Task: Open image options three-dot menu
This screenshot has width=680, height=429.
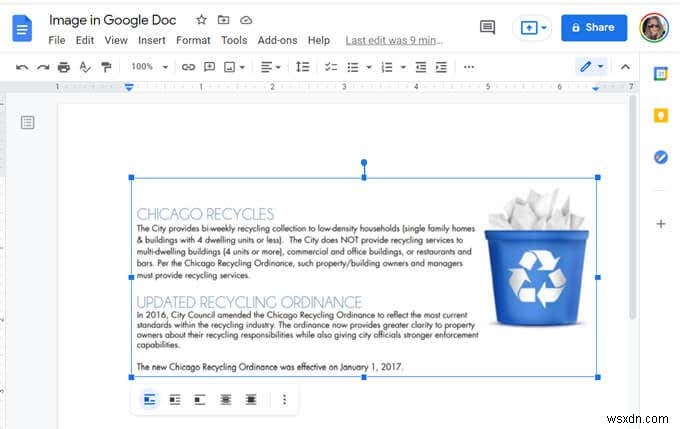Action: coord(284,400)
